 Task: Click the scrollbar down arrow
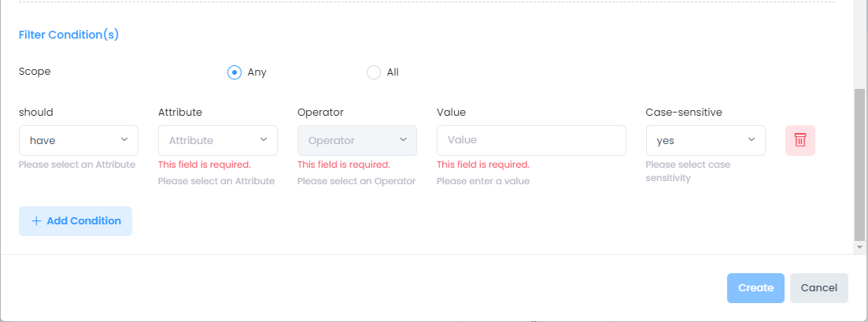click(859, 247)
